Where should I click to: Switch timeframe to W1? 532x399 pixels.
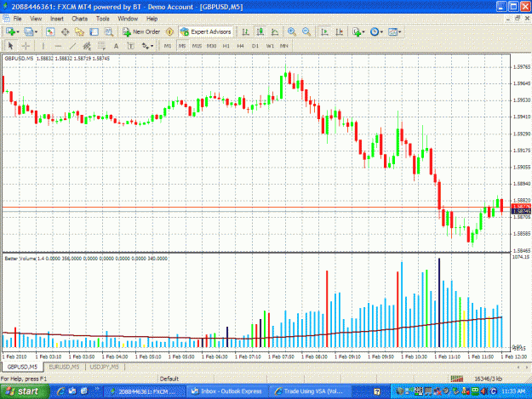(x=270, y=46)
